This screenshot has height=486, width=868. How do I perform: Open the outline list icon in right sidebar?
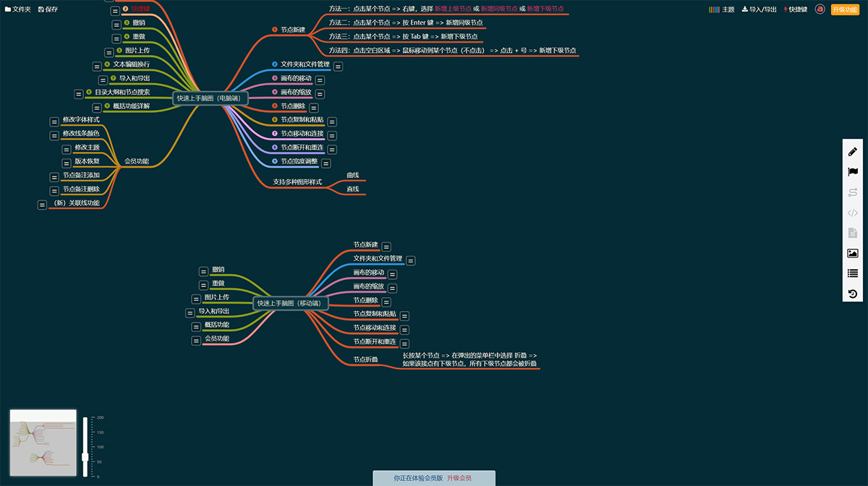[853, 273]
